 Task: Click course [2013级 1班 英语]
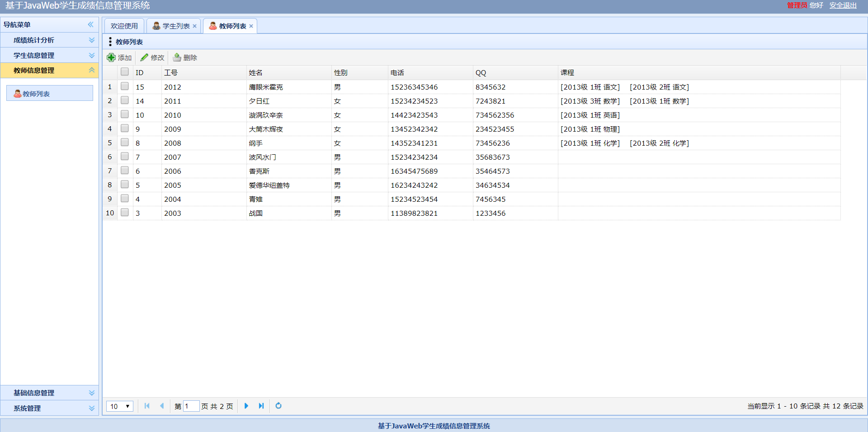590,115
